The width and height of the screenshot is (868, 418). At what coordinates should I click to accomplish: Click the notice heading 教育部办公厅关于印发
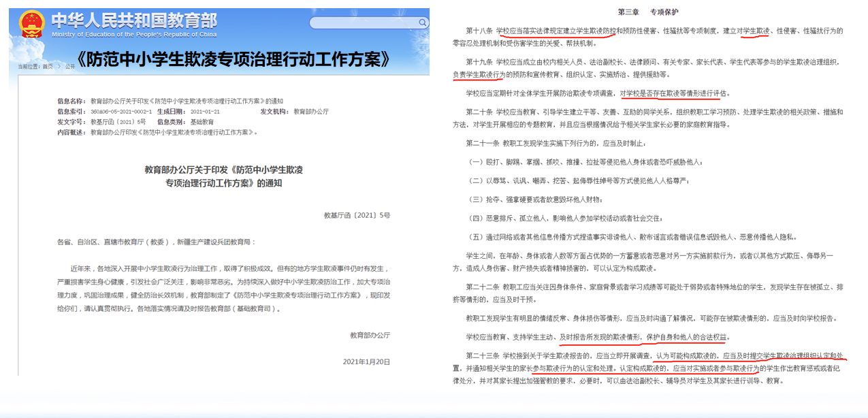[225, 176]
